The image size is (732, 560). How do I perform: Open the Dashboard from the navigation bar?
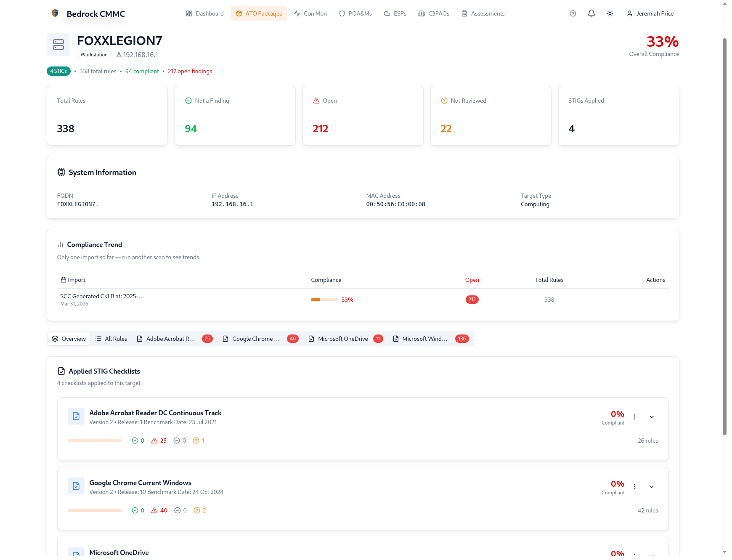(x=204, y=13)
